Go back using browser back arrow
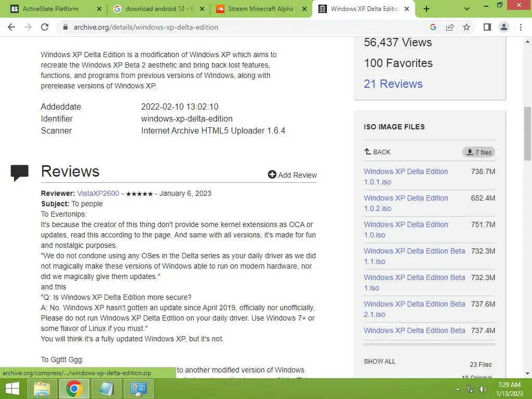 coord(11,27)
